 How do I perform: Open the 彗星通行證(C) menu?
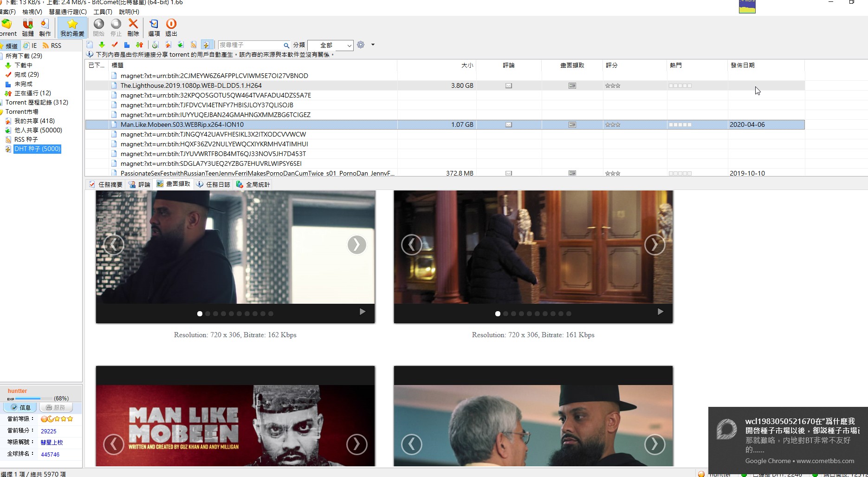coord(68,12)
